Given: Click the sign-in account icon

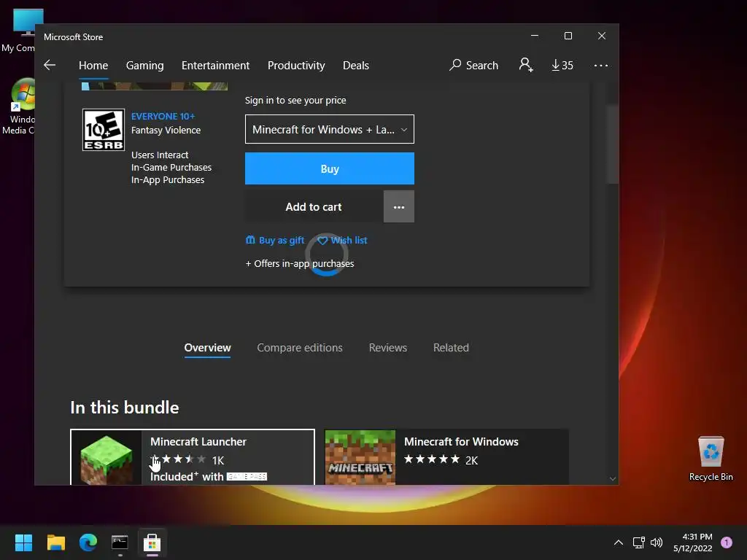Looking at the screenshot, I should pyautogui.click(x=525, y=65).
